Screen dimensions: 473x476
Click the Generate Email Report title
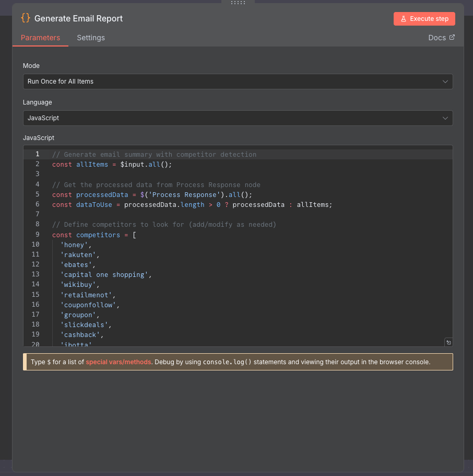click(79, 18)
